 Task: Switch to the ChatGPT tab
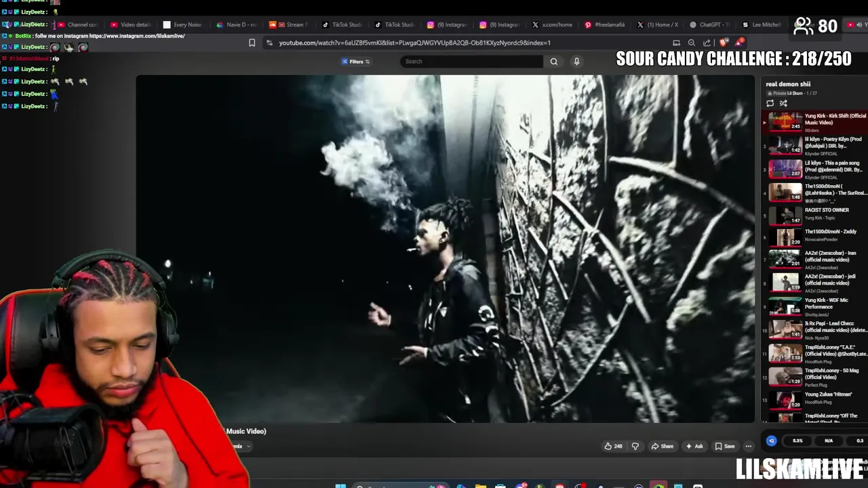click(x=709, y=25)
